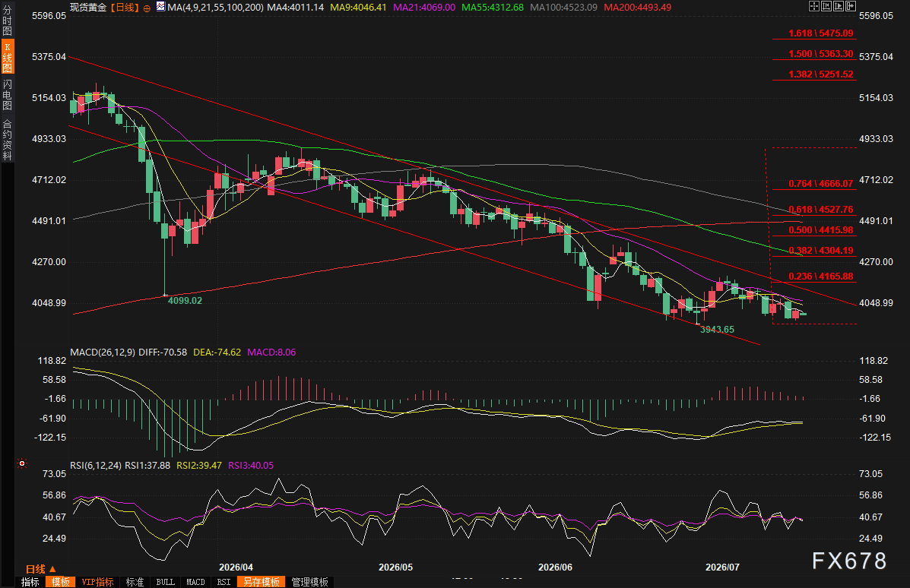Click the crosshair cursor icon at top right

tap(814, 6)
